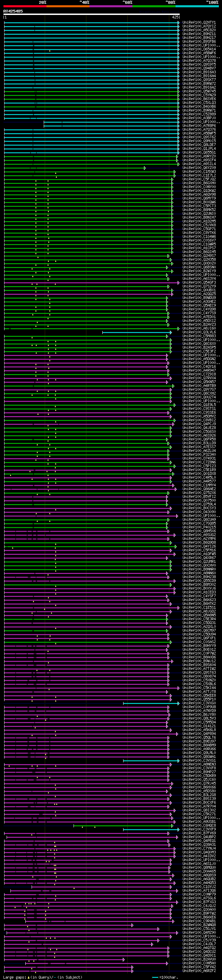Image resolution: width=222 pixels, height=980 pixels.
Task: Select hit label UniRef100_A3BPJ0
Action: [199, 118]
